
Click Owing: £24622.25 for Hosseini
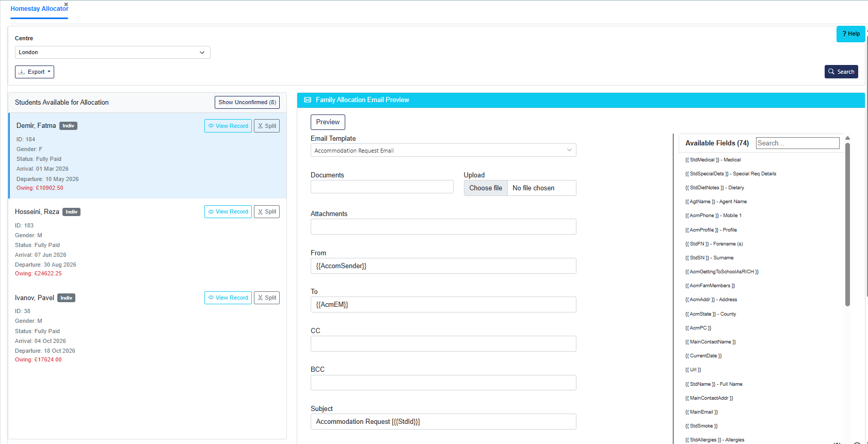coord(38,274)
